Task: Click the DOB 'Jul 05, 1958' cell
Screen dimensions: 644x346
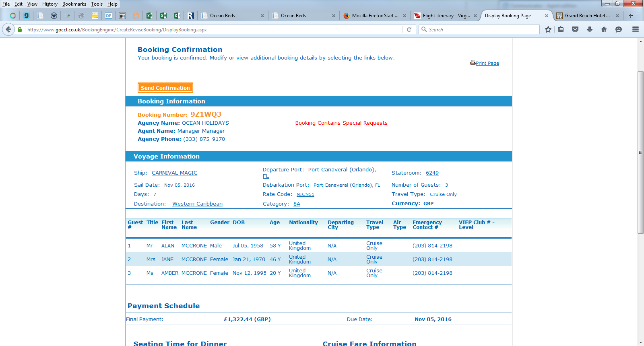Action: [248, 245]
